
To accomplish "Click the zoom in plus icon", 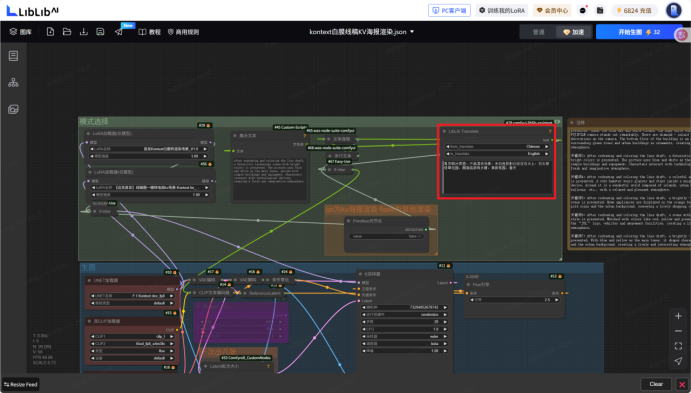I will click(678, 316).
